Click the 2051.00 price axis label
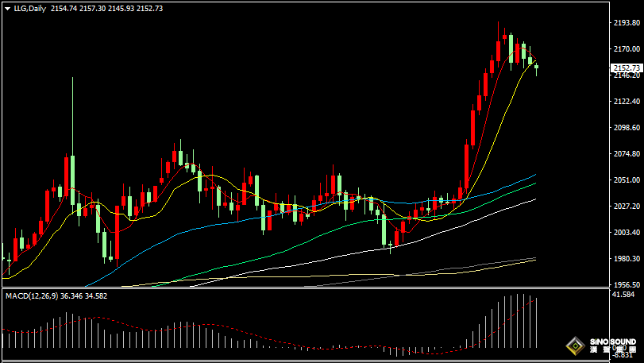This screenshot has height=363, width=644. click(626, 180)
